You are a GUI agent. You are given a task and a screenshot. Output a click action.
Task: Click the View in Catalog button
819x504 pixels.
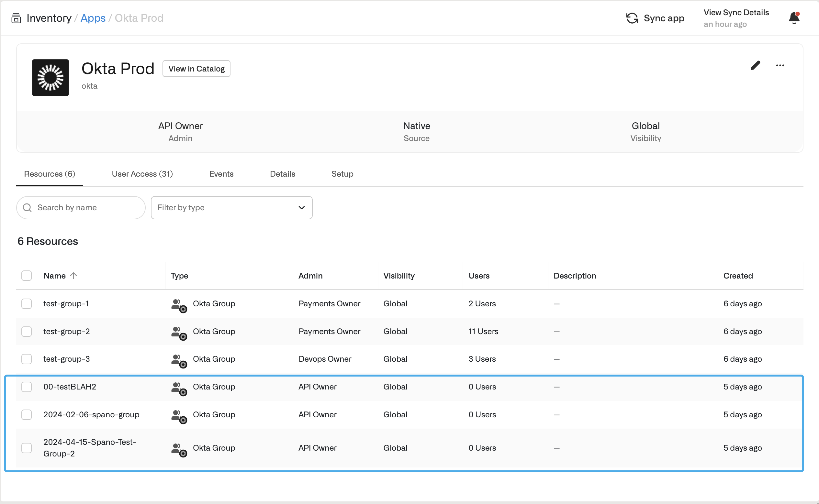point(196,69)
